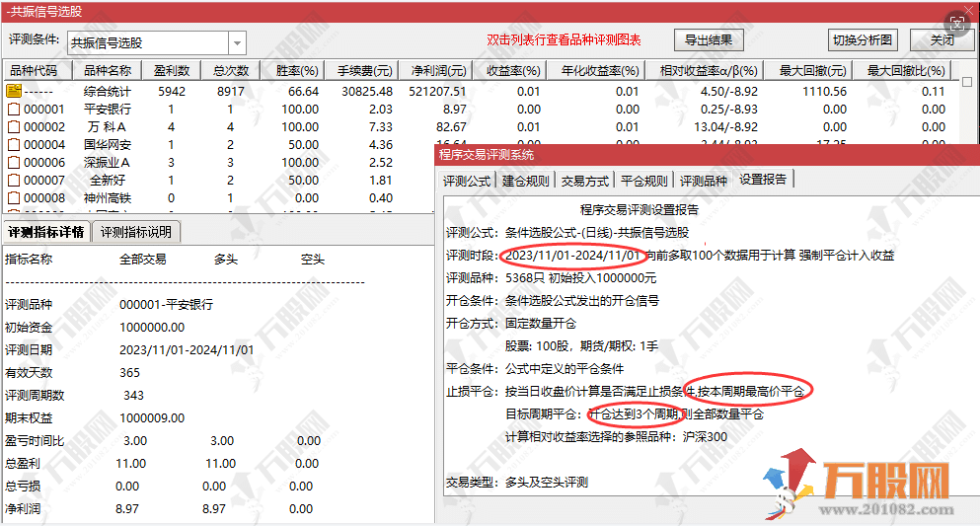Image resolution: width=980 pixels, height=526 pixels.
Task: Click the document icon for 000002 万科A
Action: click(x=14, y=127)
